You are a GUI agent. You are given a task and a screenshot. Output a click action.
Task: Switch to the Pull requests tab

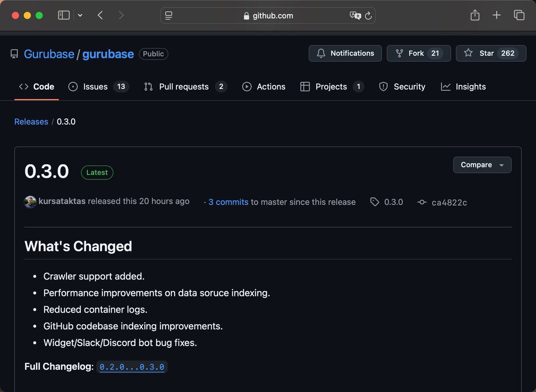[x=185, y=87]
